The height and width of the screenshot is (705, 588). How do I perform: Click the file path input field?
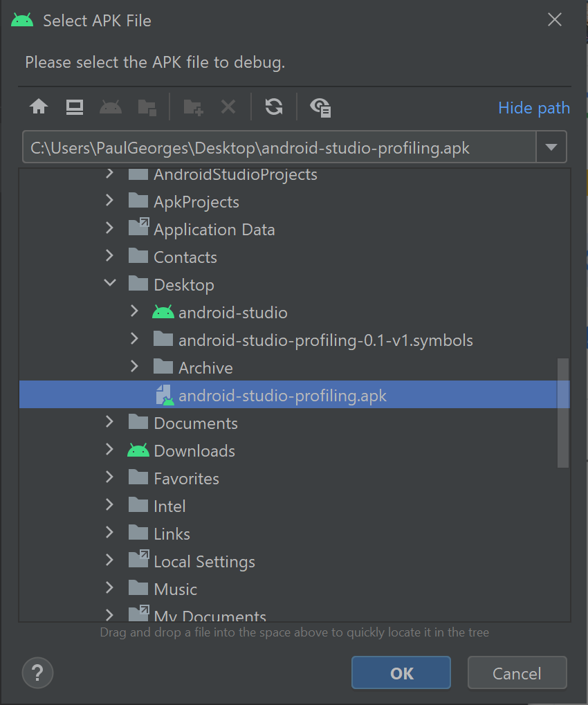tap(277, 147)
